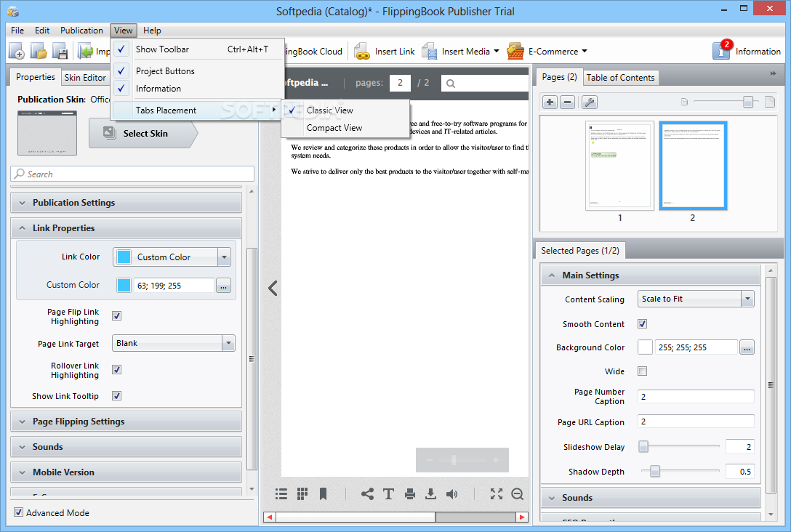
Task: Select Classic View in submenu
Action: [345, 110]
